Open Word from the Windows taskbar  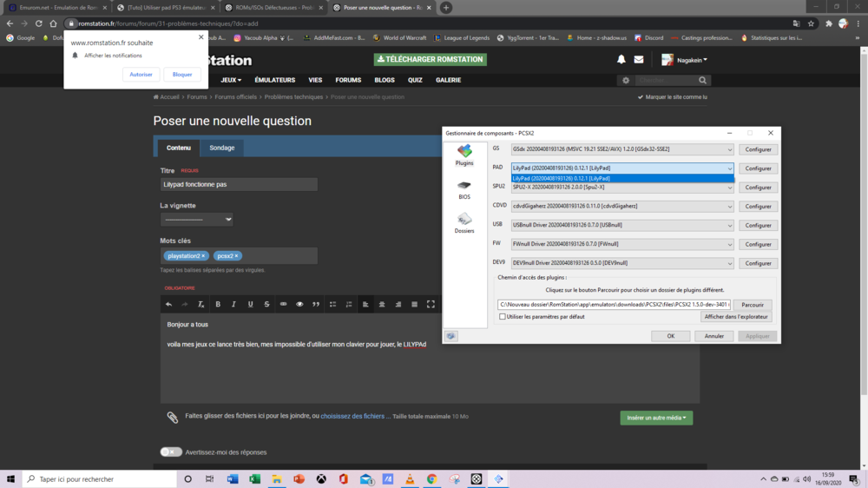(233, 479)
